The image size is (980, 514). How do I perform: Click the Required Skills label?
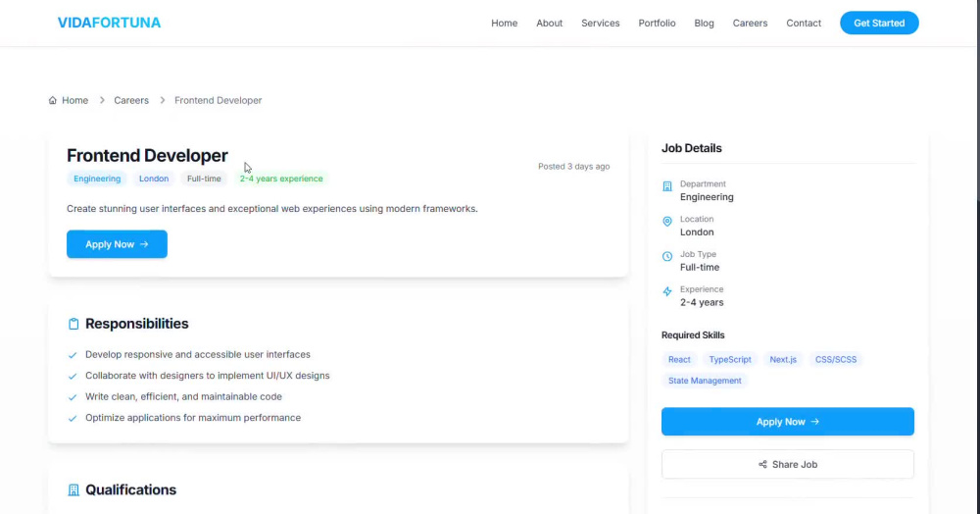(693, 335)
